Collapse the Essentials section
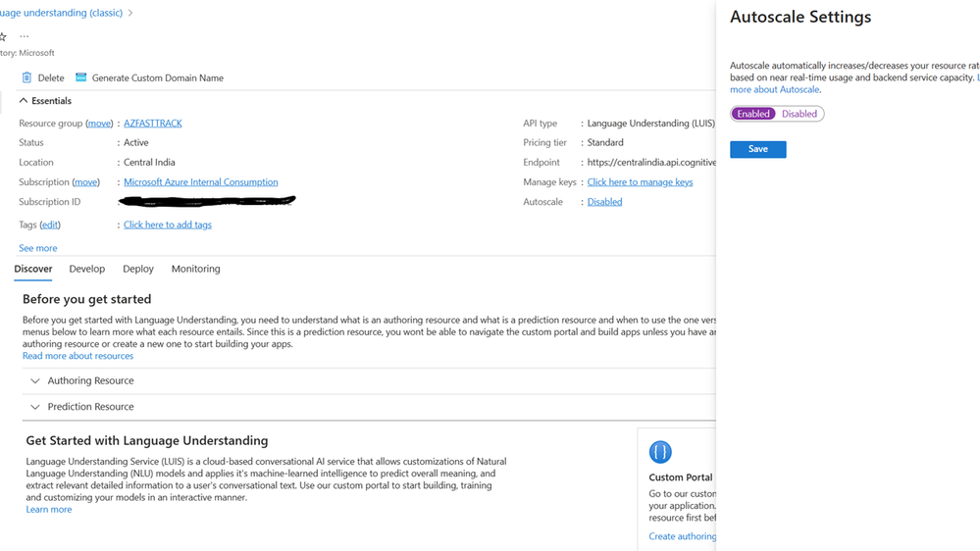980x551 pixels. coord(24,101)
